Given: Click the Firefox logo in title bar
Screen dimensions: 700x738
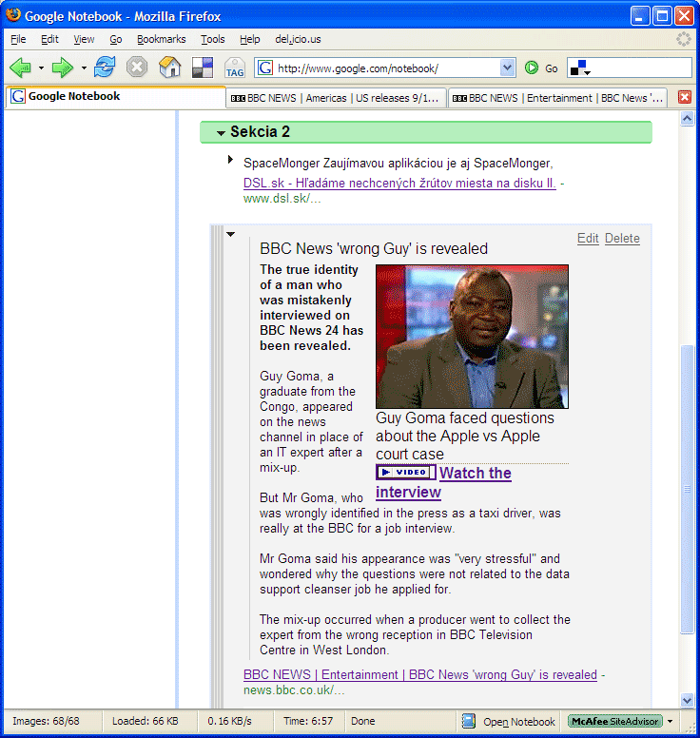Looking at the screenshot, I should pyautogui.click(x=13, y=15).
